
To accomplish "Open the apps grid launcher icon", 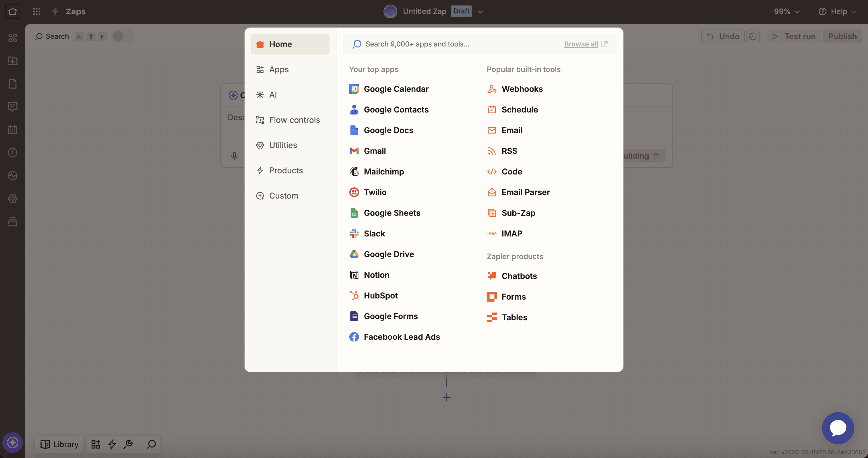I will pos(37,11).
